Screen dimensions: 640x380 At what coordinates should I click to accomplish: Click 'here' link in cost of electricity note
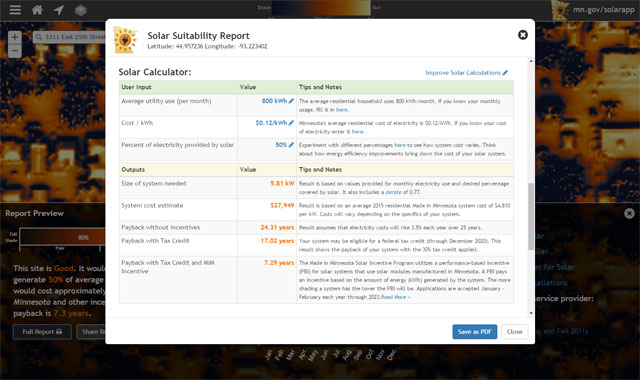tap(357, 132)
